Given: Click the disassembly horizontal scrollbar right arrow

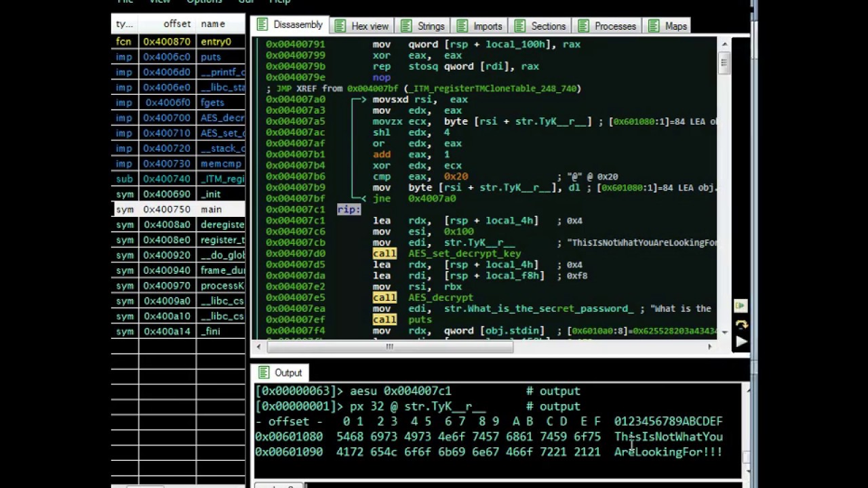Looking at the screenshot, I should [x=710, y=347].
